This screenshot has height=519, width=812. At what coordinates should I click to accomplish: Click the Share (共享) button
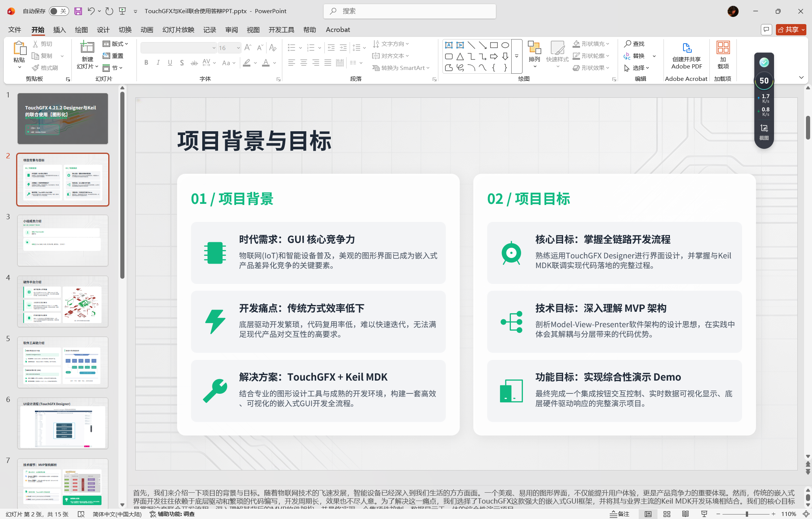791,30
